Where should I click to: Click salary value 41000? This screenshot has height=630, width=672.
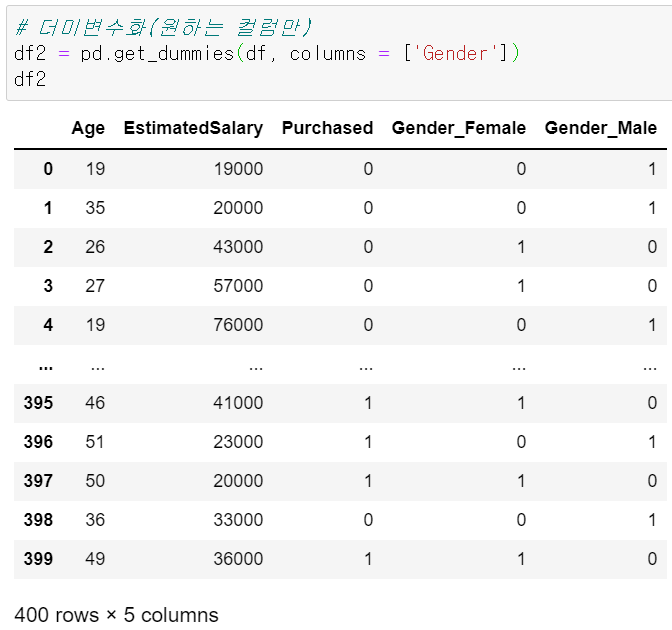coord(238,403)
